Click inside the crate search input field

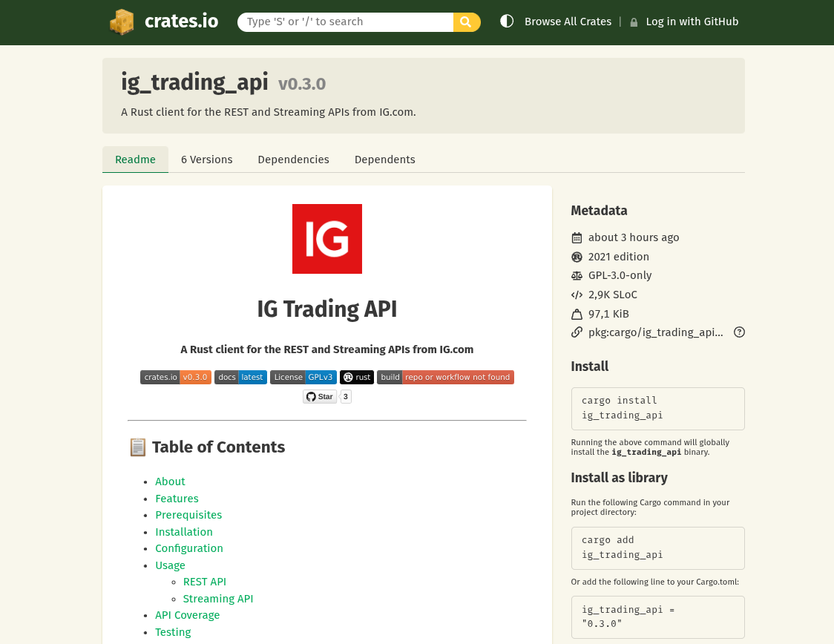coord(345,22)
